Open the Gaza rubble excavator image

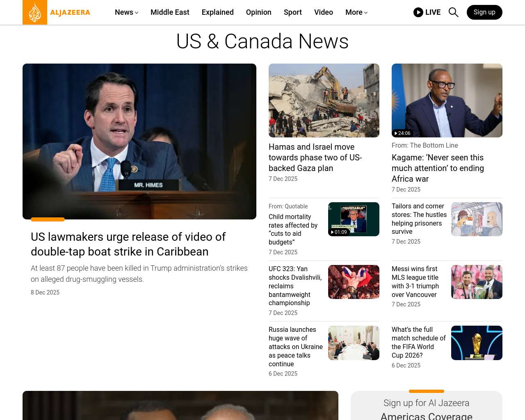tap(324, 100)
